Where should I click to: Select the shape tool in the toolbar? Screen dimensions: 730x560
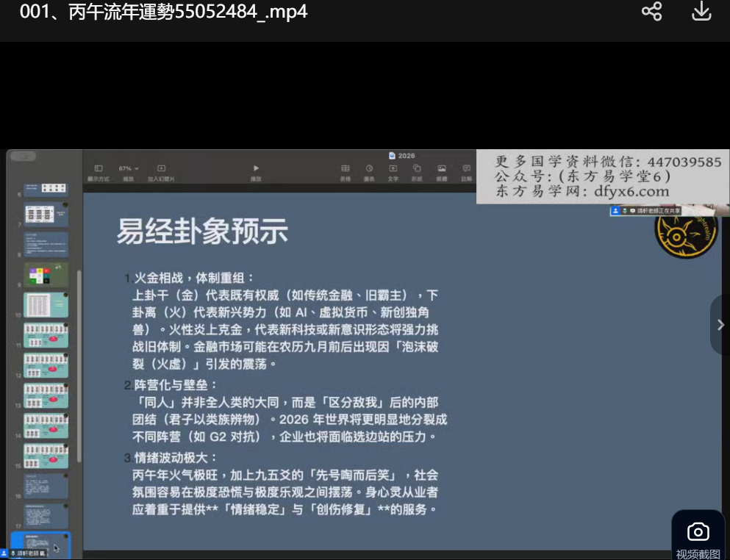click(x=417, y=171)
